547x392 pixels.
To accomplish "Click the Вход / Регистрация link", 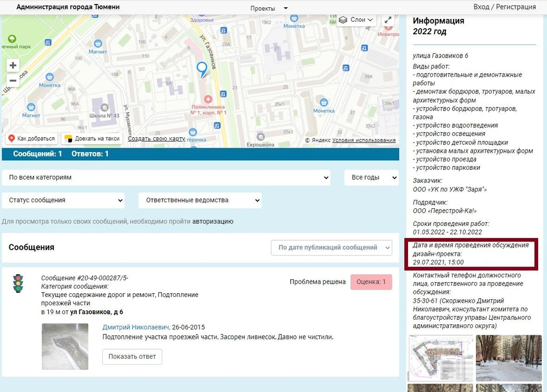I will point(504,7).
